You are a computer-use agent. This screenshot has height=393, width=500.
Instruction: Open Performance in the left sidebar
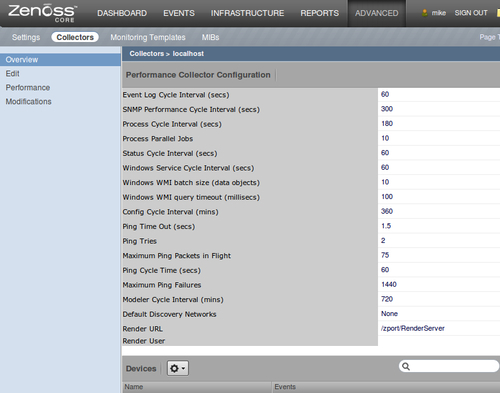click(28, 88)
